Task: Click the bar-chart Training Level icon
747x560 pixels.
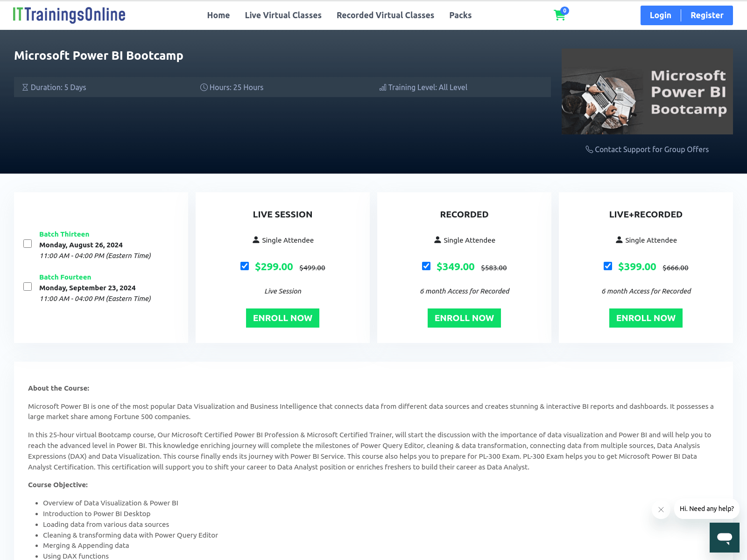Action: point(383,87)
